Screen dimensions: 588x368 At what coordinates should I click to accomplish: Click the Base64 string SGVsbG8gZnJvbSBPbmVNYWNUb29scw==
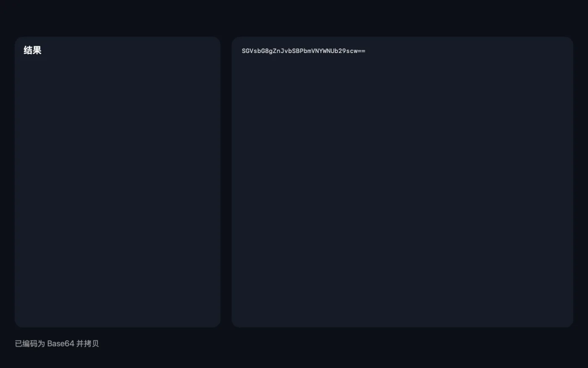[303, 51]
